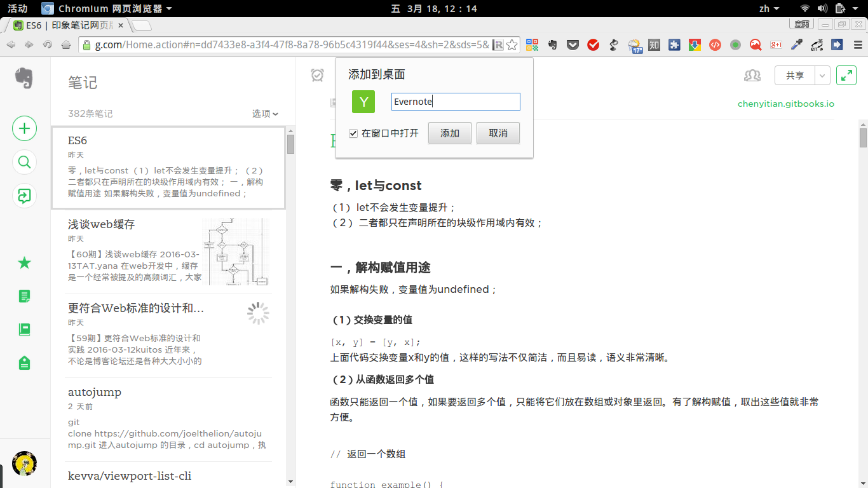Open a new browser tab
The height and width of the screenshot is (488, 868).
tap(142, 25)
